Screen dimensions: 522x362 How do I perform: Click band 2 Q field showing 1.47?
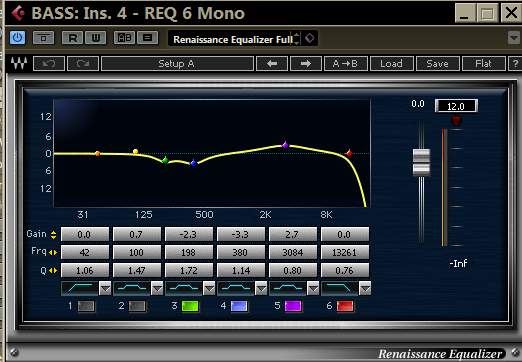click(137, 270)
